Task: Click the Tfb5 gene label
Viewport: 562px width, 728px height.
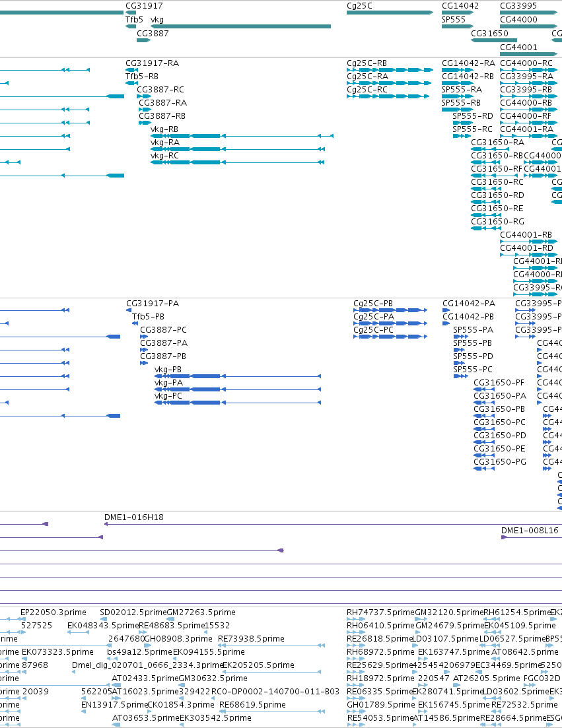Action: 134,20
